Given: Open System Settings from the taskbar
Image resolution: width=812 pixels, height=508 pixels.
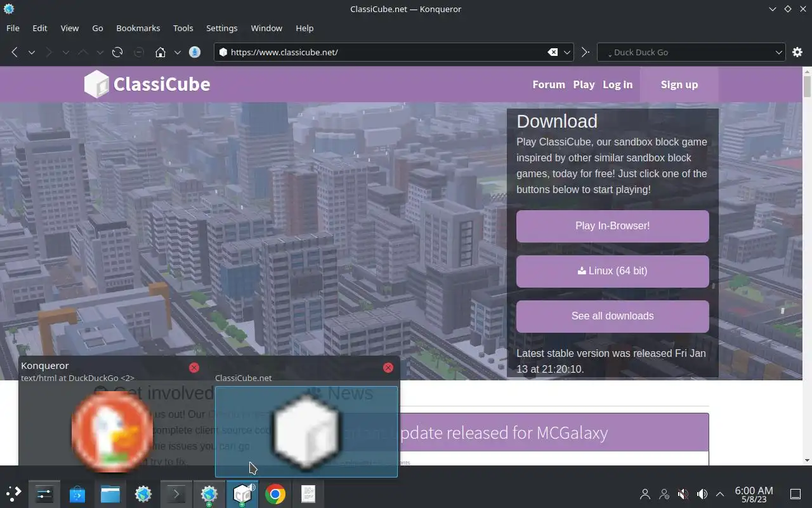Looking at the screenshot, I should 44,493.
